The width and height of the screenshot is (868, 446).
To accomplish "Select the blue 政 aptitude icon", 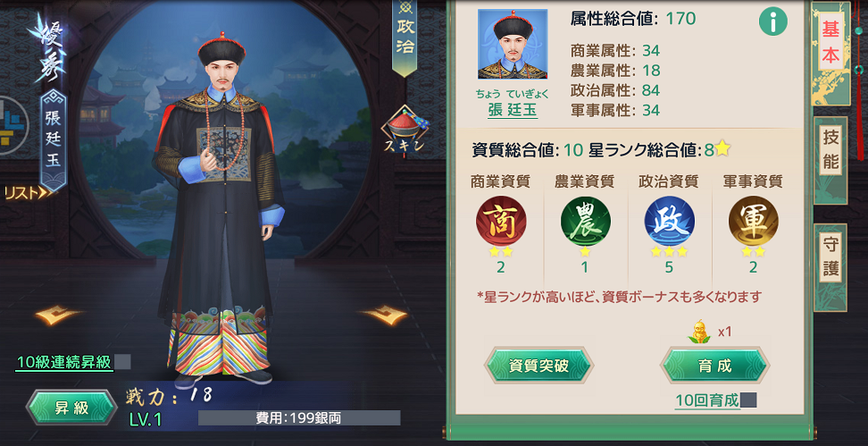I will point(669,221).
